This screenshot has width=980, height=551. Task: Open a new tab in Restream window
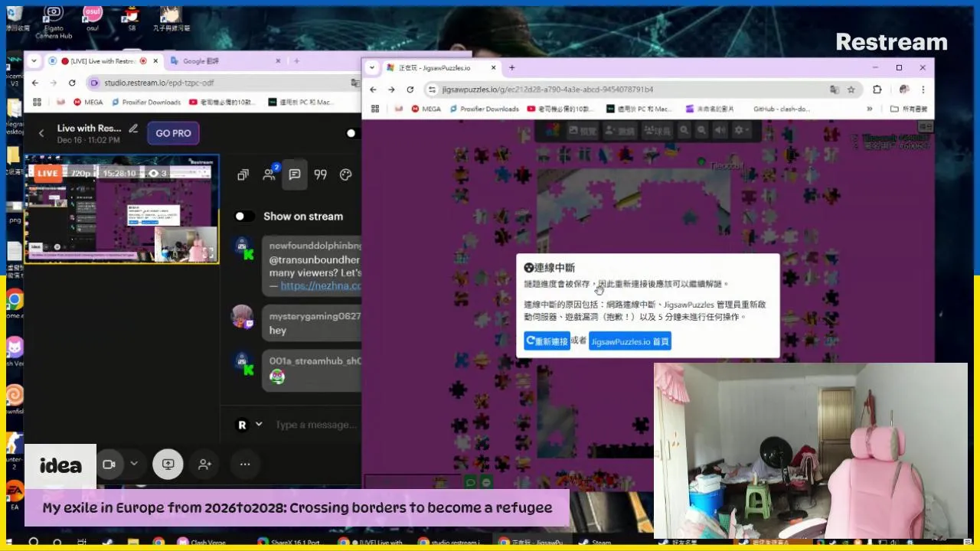click(296, 61)
